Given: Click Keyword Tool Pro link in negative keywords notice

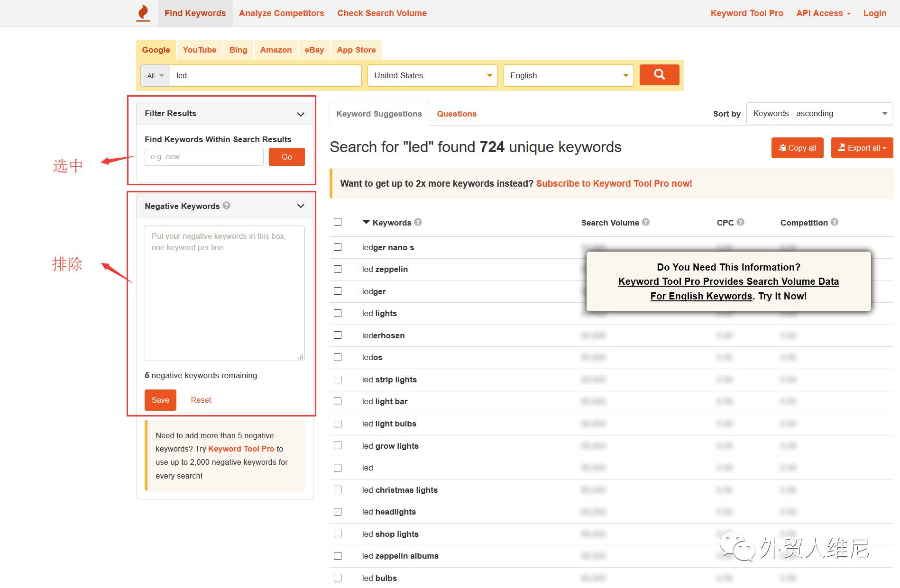Looking at the screenshot, I should pyautogui.click(x=241, y=449).
